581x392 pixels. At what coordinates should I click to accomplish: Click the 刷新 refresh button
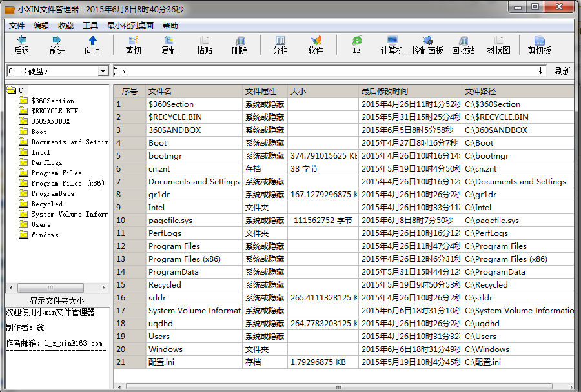tap(562, 71)
